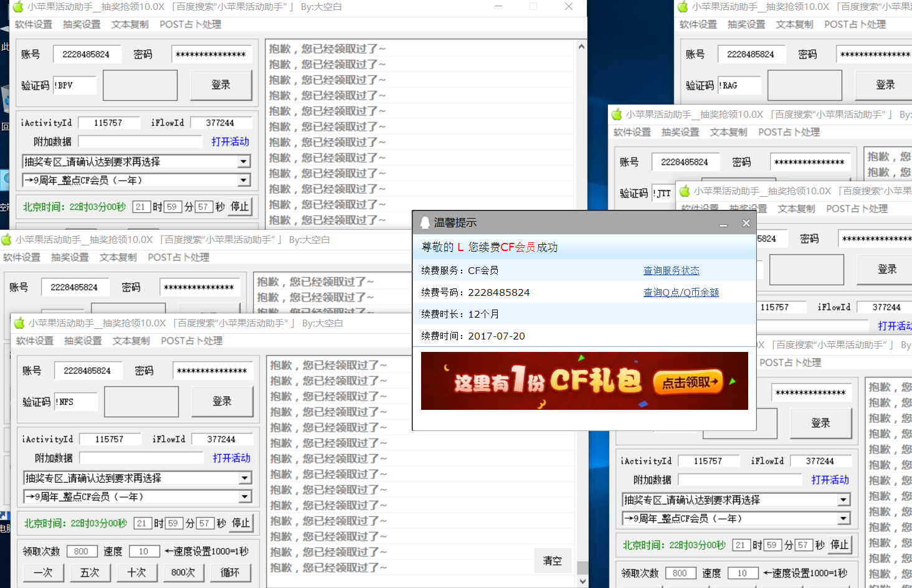Click 五次 button in the !NFS captcha window

pyautogui.click(x=90, y=572)
